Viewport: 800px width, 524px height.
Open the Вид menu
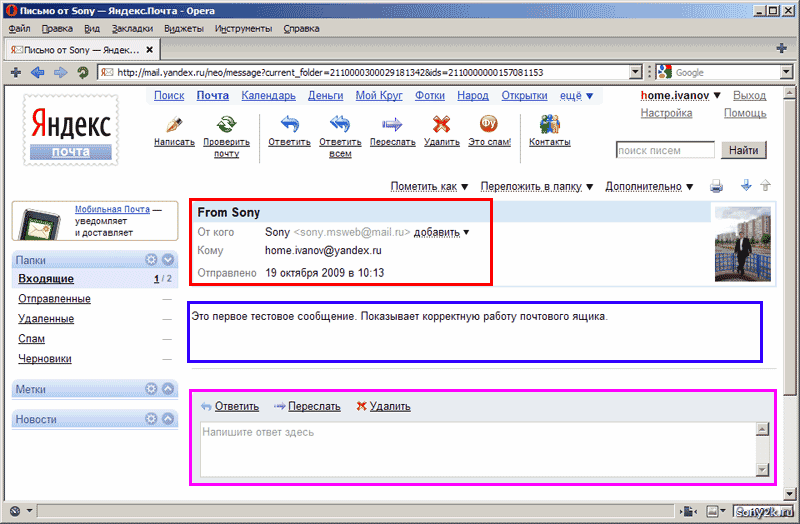92,29
